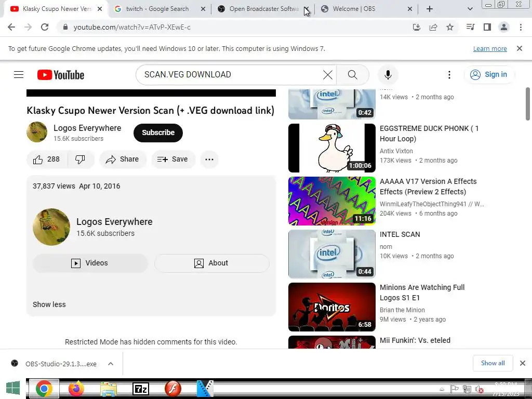This screenshot has height=399, width=532.
Task: Open a new browser tab
Action: pos(430,9)
